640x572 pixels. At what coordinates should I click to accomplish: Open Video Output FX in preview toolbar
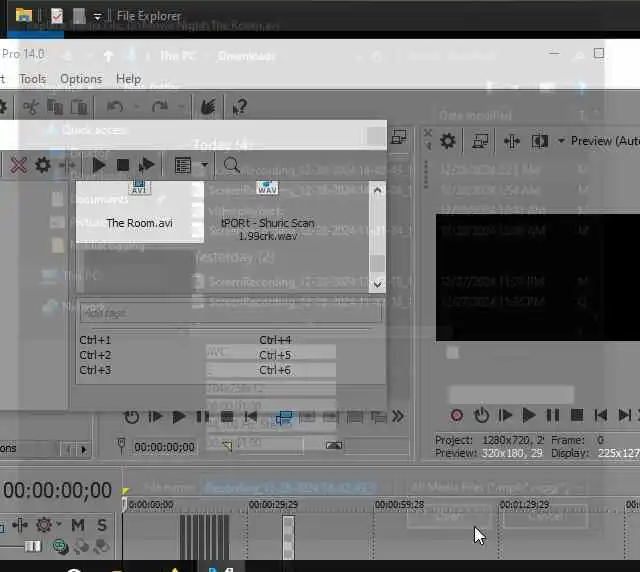pos(511,141)
